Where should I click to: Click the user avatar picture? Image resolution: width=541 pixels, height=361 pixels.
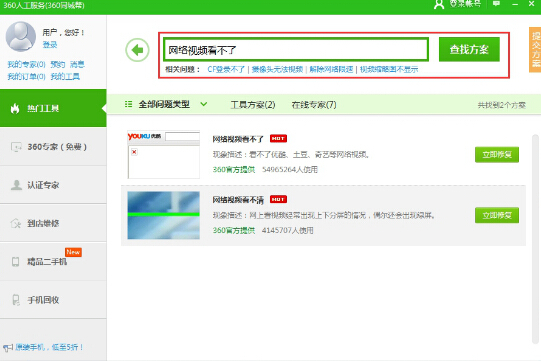tap(21, 36)
